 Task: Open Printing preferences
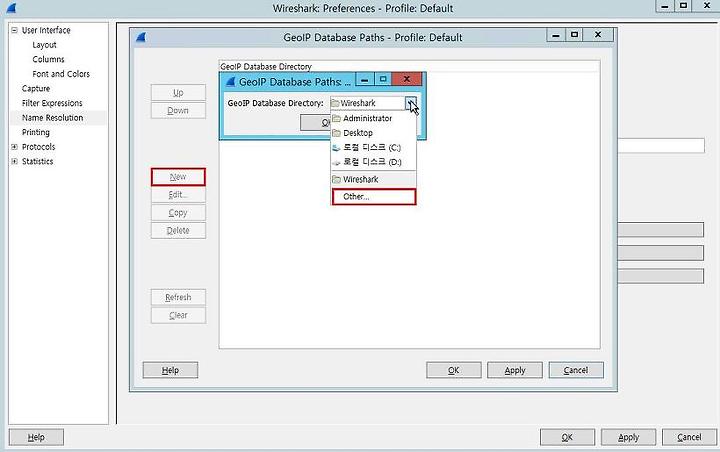(35, 132)
